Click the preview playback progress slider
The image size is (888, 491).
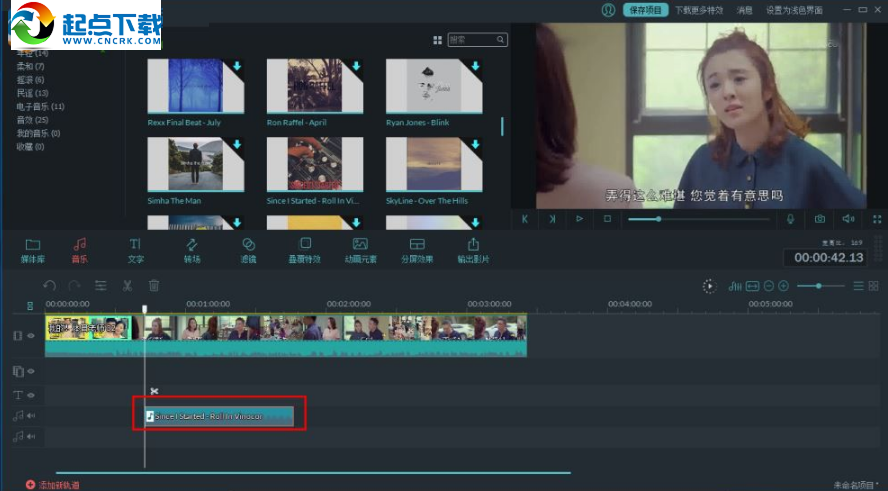[700, 219]
